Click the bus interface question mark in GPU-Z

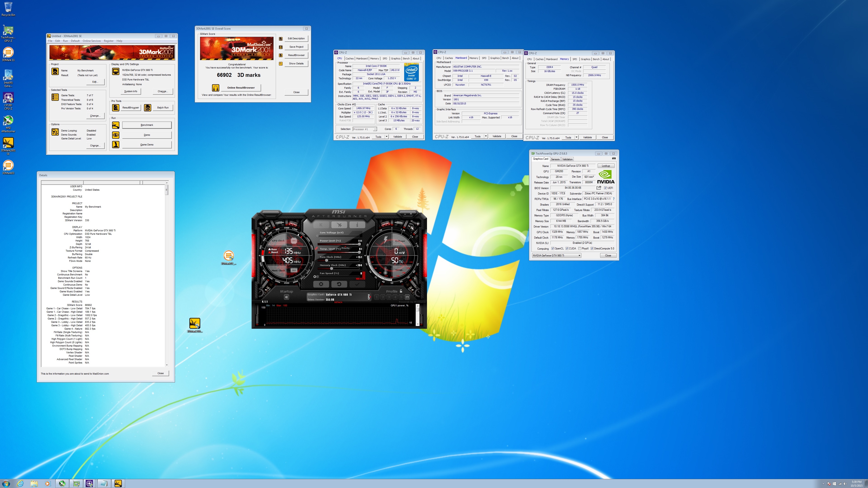pyautogui.click(x=614, y=199)
